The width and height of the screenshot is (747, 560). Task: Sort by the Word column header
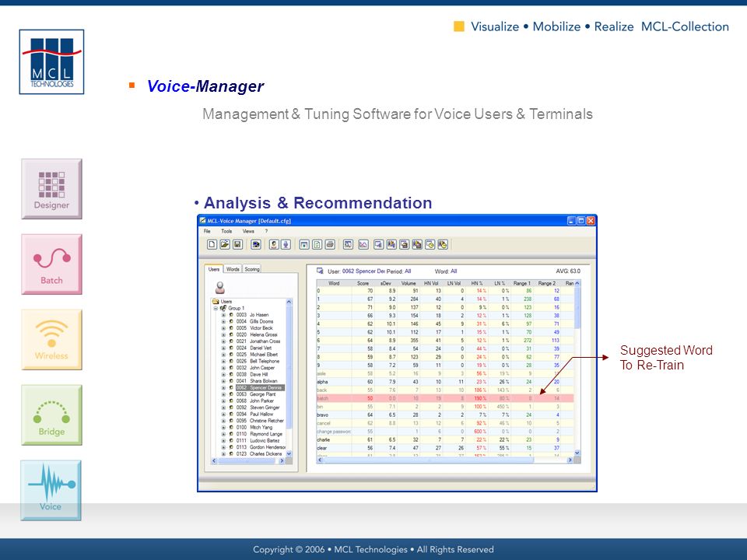(x=334, y=283)
